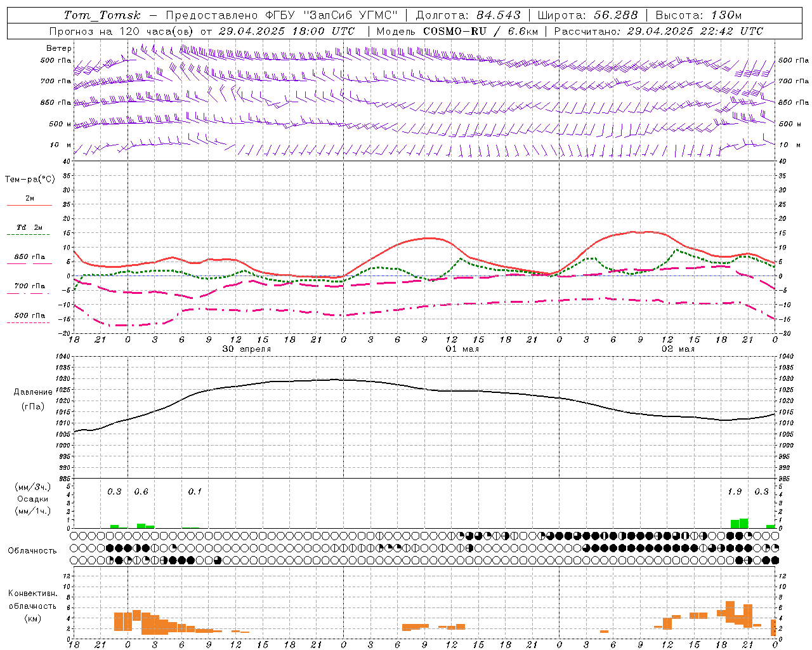Screen dimensions: 812x650
Task: Click the (гПа) unit under Давление
Action: pyautogui.click(x=33, y=407)
